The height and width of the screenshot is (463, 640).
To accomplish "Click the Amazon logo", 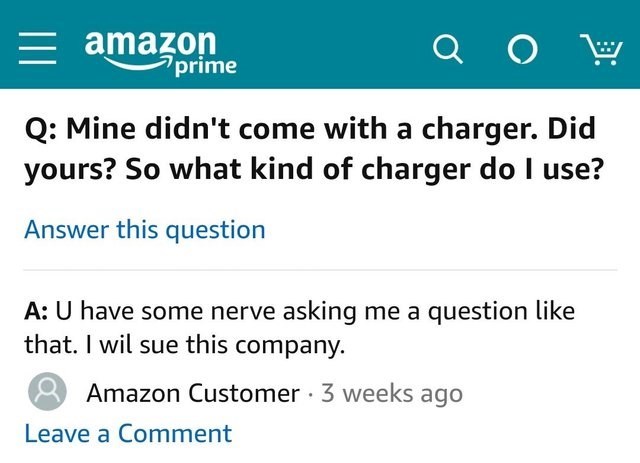I will (150, 42).
